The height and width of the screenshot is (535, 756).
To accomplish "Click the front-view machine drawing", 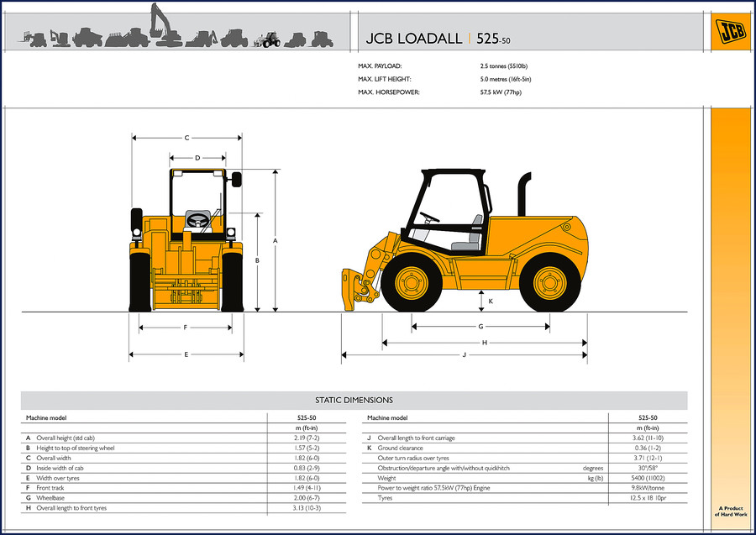I will coord(186,240).
